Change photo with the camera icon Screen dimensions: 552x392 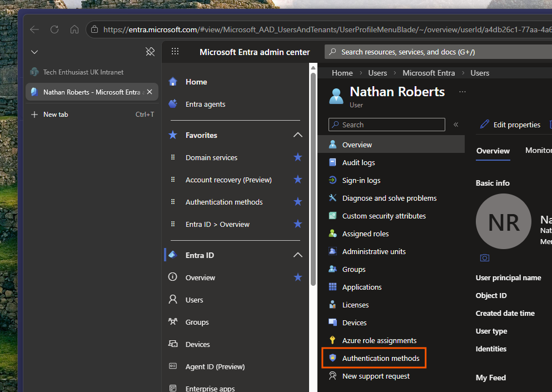(485, 258)
